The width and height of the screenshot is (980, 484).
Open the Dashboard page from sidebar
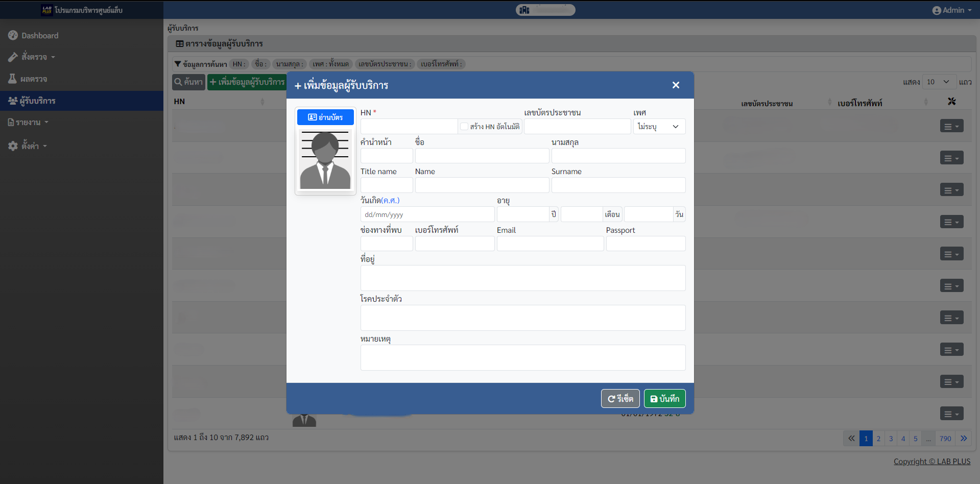click(40, 36)
